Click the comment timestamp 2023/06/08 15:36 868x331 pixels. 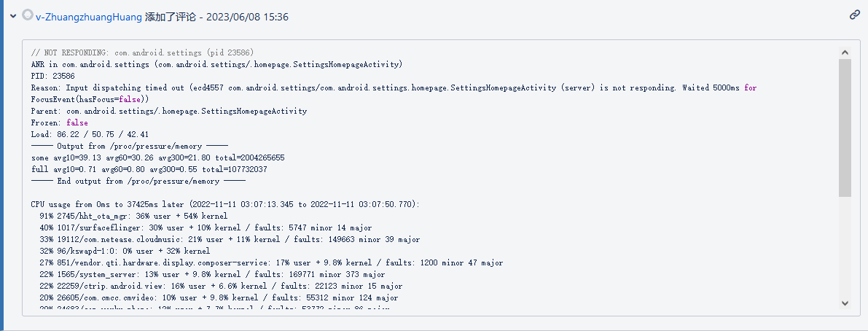247,17
